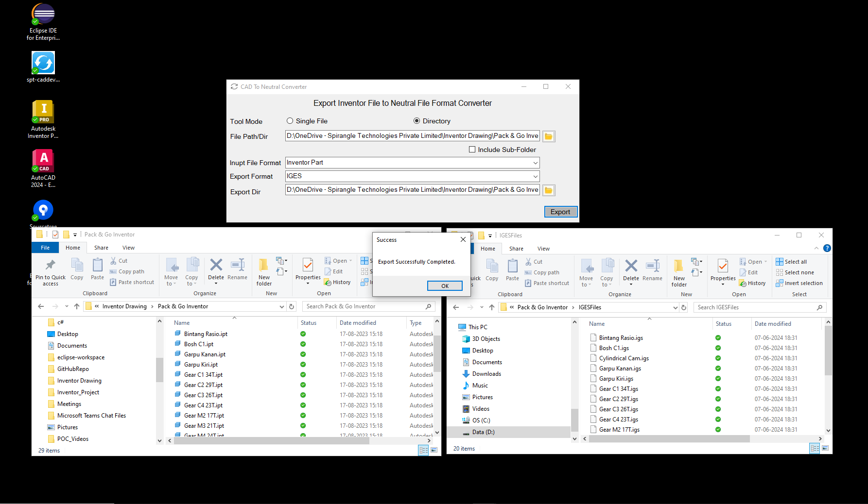868x504 pixels.
Task: Click Delete in the Pack & Go Inventor window
Action: pyautogui.click(x=216, y=271)
